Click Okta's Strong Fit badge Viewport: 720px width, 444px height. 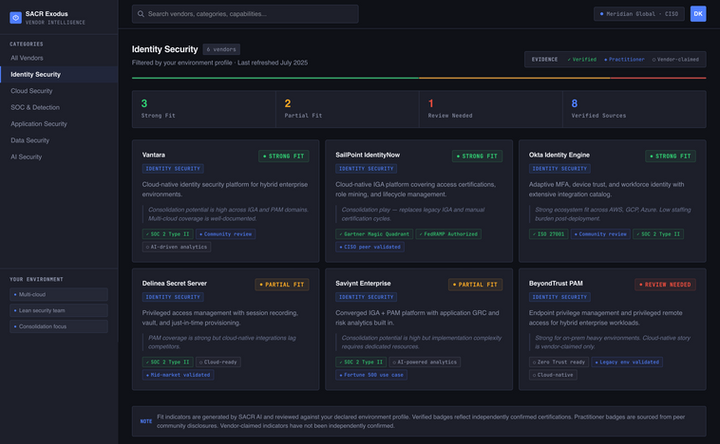(670, 156)
